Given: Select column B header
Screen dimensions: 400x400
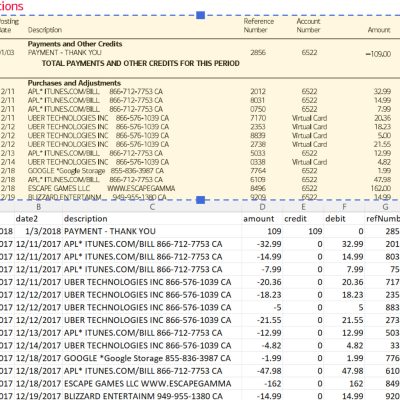Looking at the screenshot, I should pos(38,207).
